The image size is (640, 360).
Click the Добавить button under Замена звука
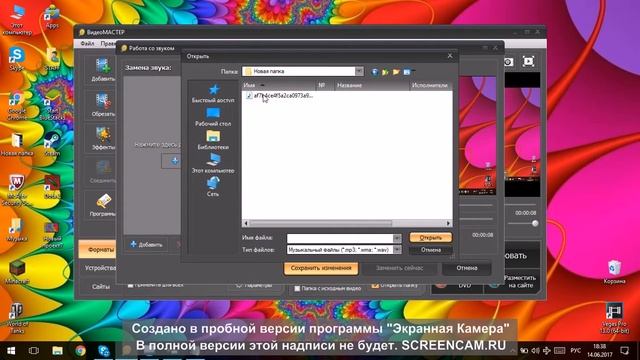pyautogui.click(x=146, y=244)
